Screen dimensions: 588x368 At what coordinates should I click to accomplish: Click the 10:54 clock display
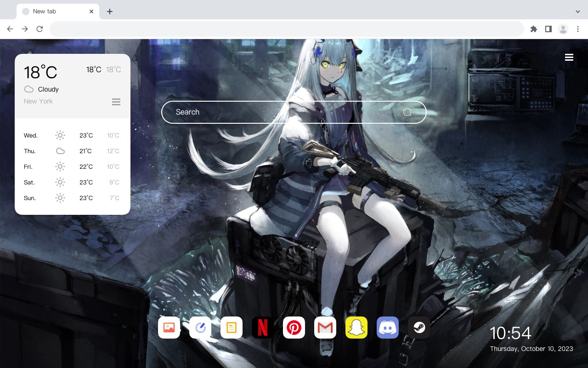pos(510,333)
